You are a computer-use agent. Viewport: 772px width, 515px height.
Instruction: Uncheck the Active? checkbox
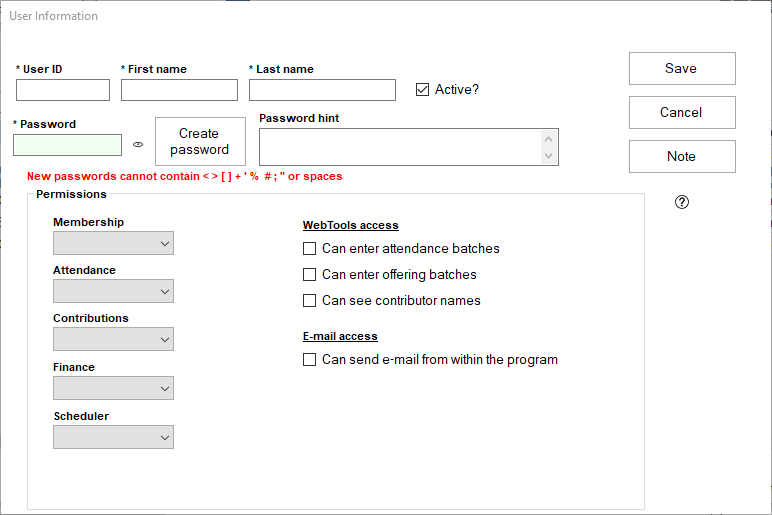click(x=422, y=90)
